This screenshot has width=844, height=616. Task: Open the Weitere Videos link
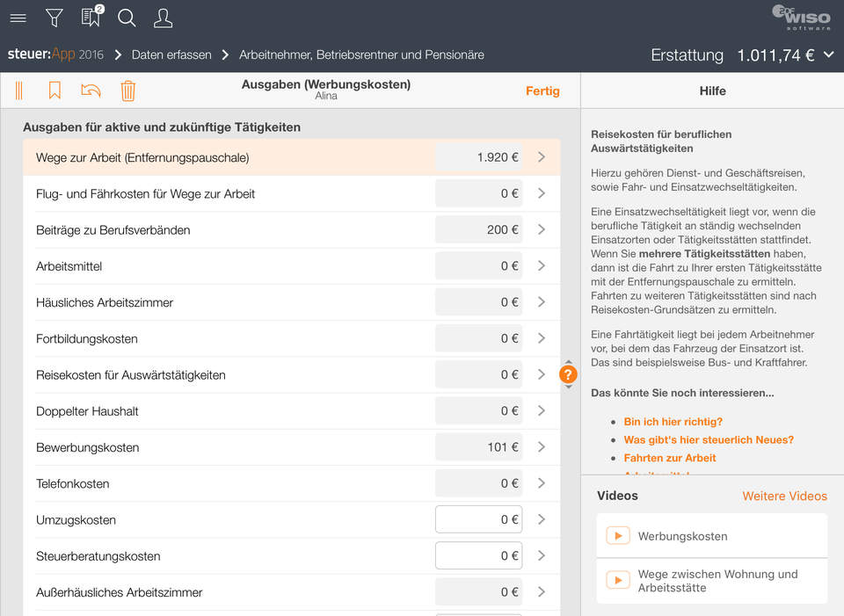click(784, 496)
